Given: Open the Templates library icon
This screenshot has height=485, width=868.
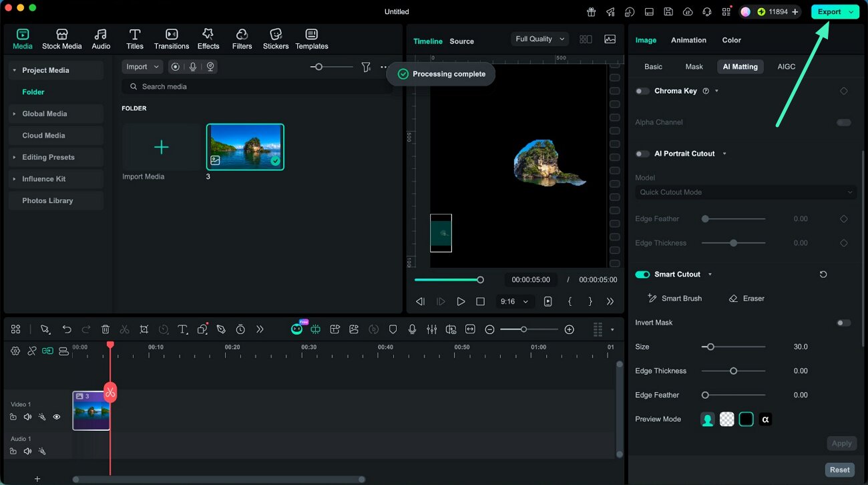Looking at the screenshot, I should (x=312, y=39).
